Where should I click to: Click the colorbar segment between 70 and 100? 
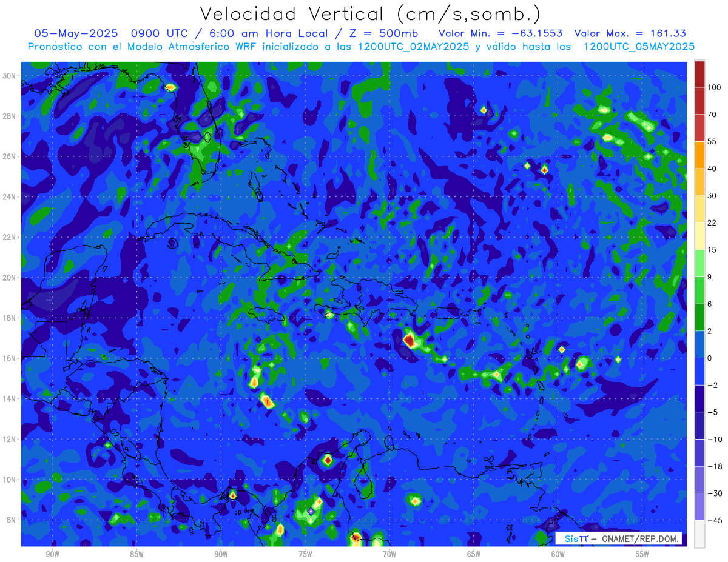(699, 101)
